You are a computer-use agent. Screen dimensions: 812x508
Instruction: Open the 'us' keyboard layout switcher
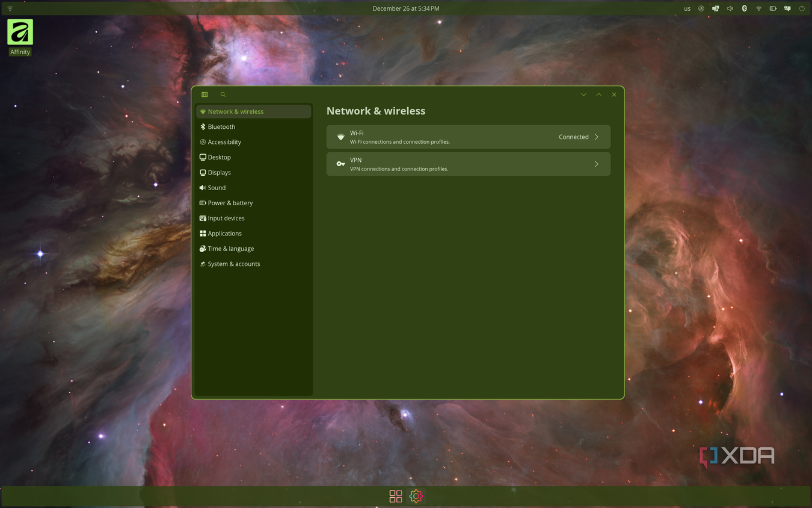tap(687, 8)
